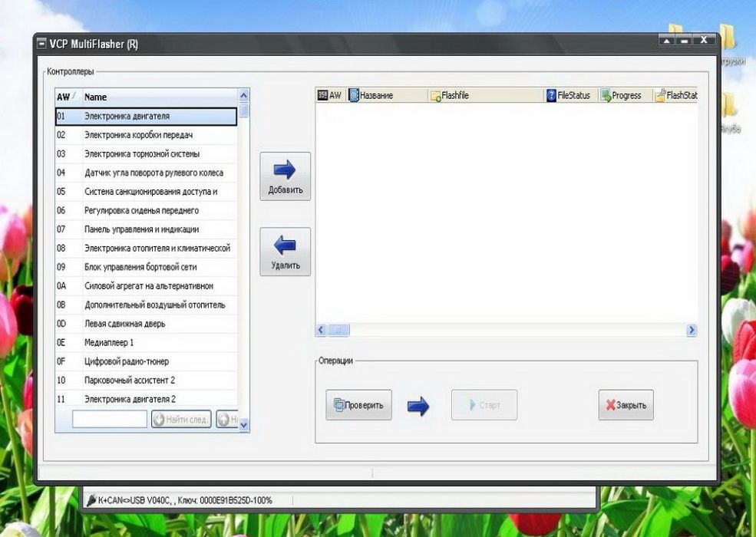
Task: Select row 11 Электроника двигателя 2
Action: point(146,399)
